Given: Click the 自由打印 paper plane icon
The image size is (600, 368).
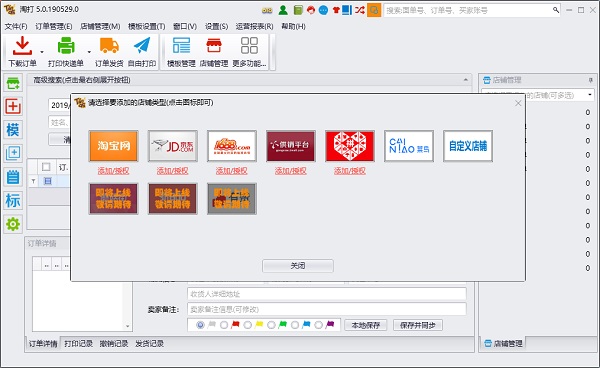Looking at the screenshot, I should click(142, 46).
